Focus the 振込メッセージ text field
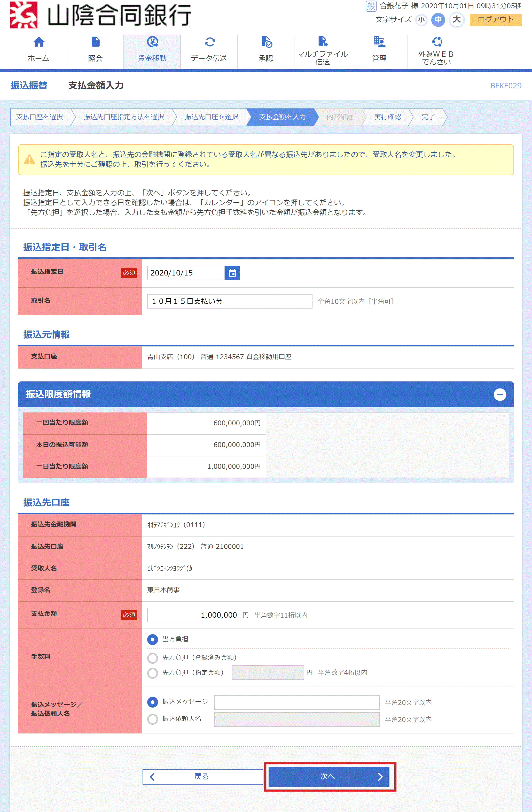532x812 pixels. click(297, 702)
